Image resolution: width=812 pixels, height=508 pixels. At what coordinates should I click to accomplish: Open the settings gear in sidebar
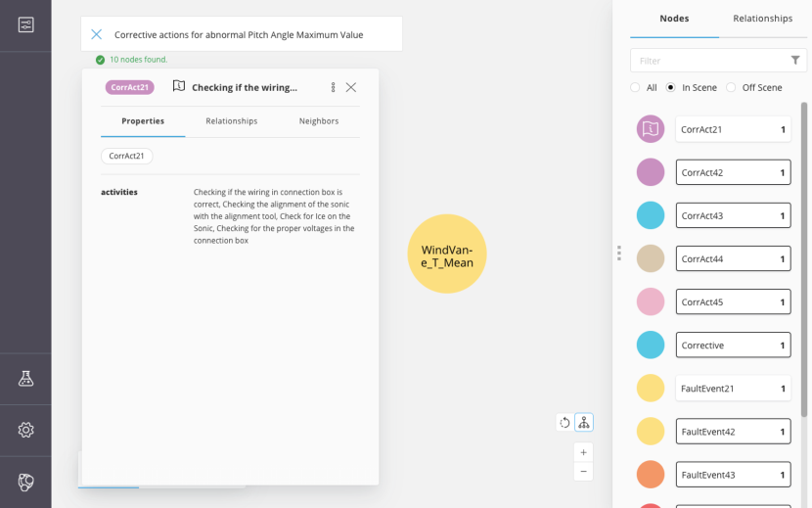coord(25,430)
